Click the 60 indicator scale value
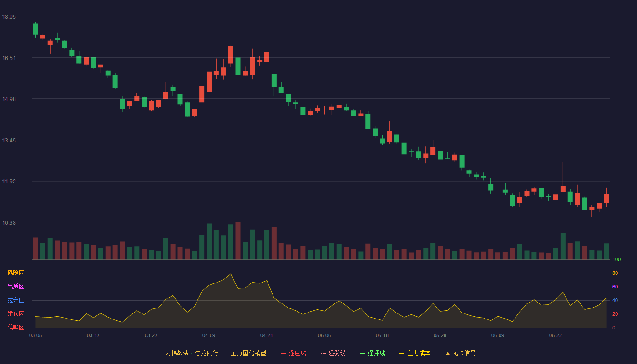 click(615, 287)
